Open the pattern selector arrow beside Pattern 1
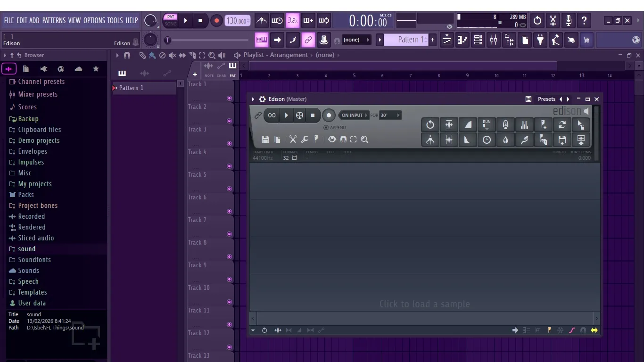This screenshot has height=362, width=644. (x=380, y=40)
